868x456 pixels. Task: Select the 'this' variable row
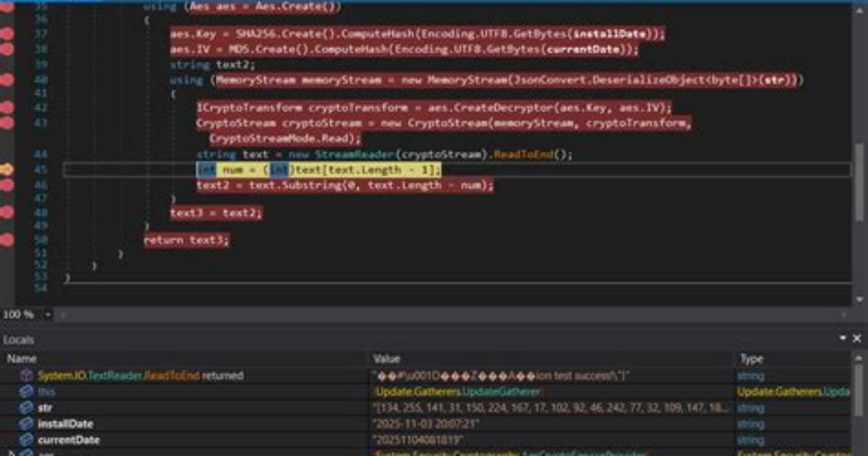[426, 391]
